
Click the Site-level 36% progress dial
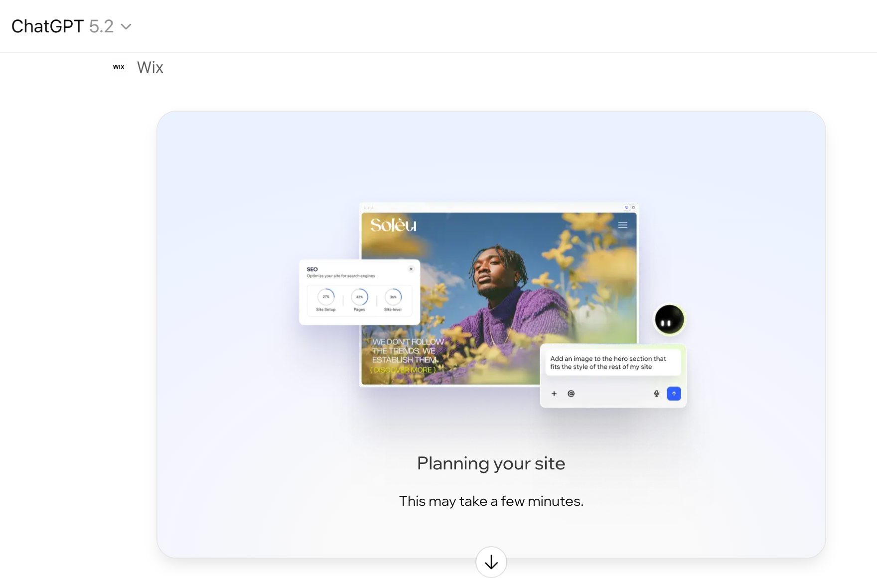[x=393, y=297]
